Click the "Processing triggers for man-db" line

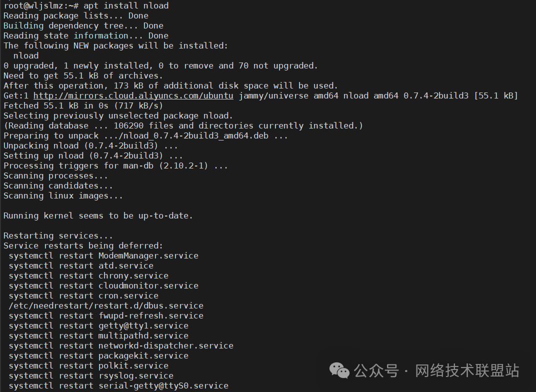pos(115,165)
